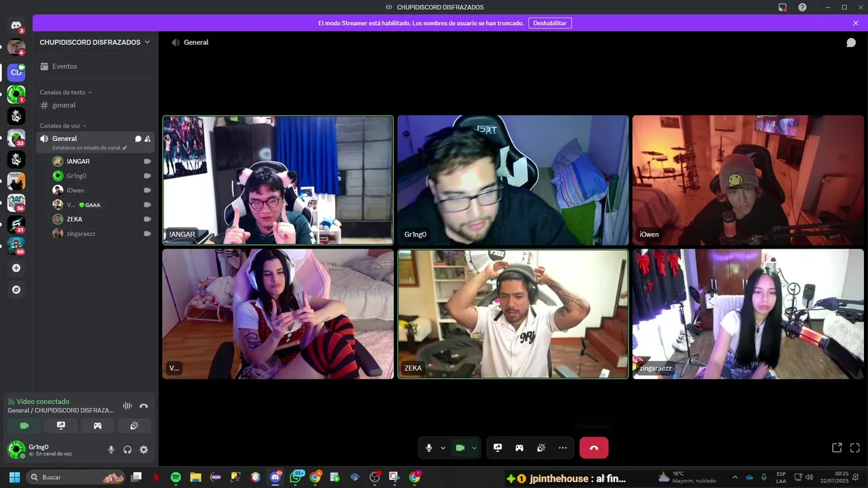The width and height of the screenshot is (868, 488).
Task: Open the Windows Start menu
Action: click(14, 477)
